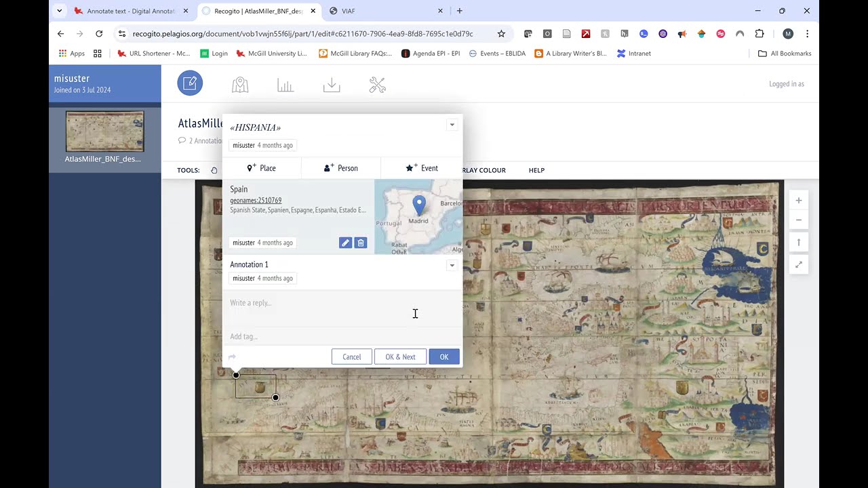Select the AtlasMiller_BNF thumbnail in sidebar
The height and width of the screenshot is (488, 868).
(x=104, y=131)
